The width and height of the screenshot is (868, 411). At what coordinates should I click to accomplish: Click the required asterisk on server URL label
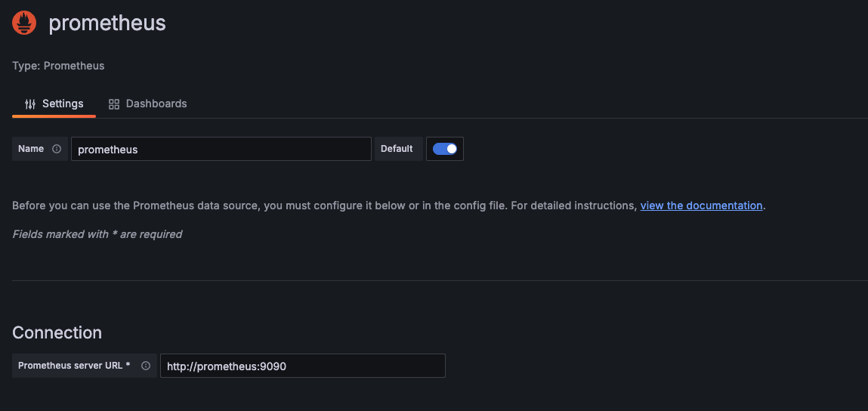(x=128, y=366)
